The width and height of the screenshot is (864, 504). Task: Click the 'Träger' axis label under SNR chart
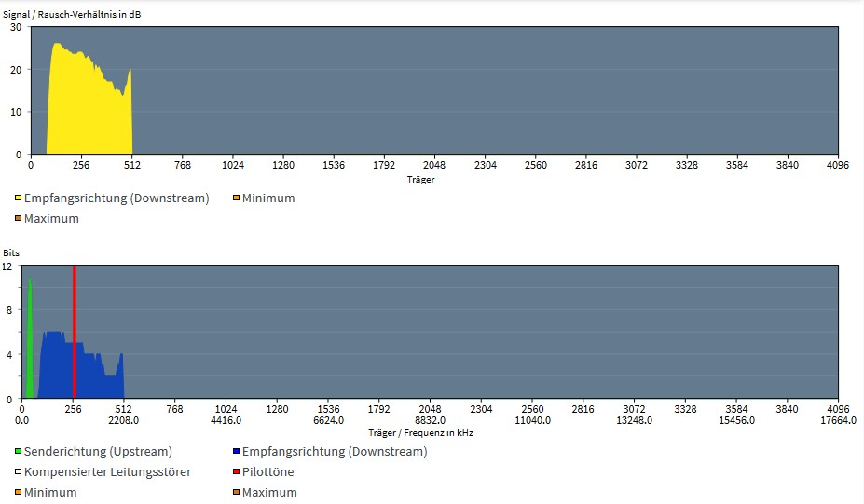420,179
